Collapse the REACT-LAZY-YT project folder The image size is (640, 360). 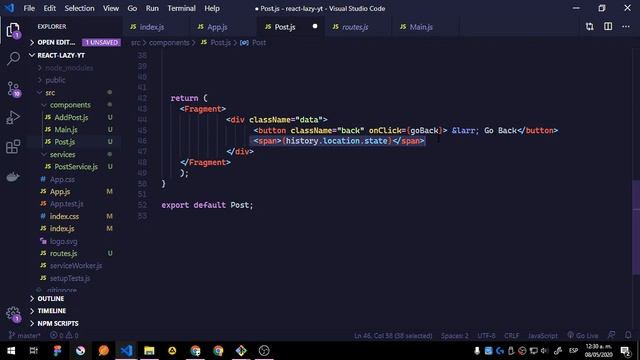coord(74,55)
